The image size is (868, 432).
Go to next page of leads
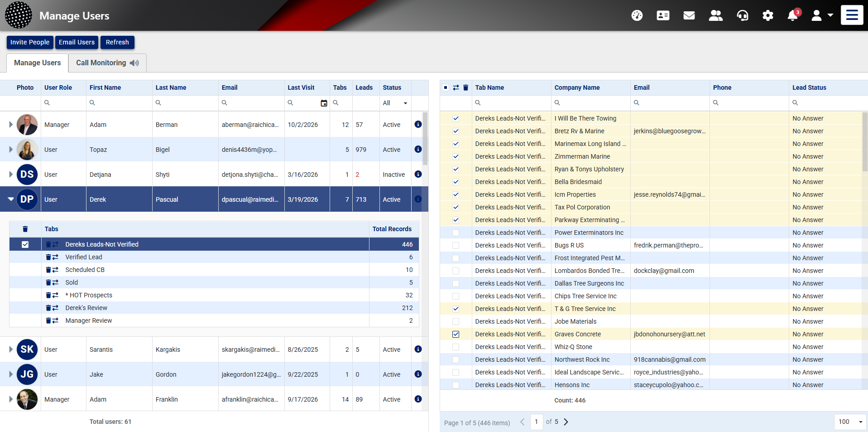tap(566, 422)
